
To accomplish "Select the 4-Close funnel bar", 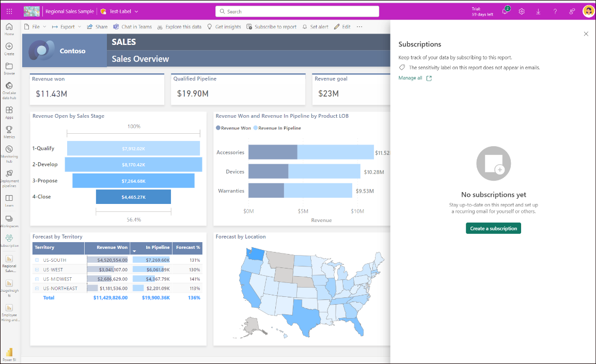I will pyautogui.click(x=133, y=197).
